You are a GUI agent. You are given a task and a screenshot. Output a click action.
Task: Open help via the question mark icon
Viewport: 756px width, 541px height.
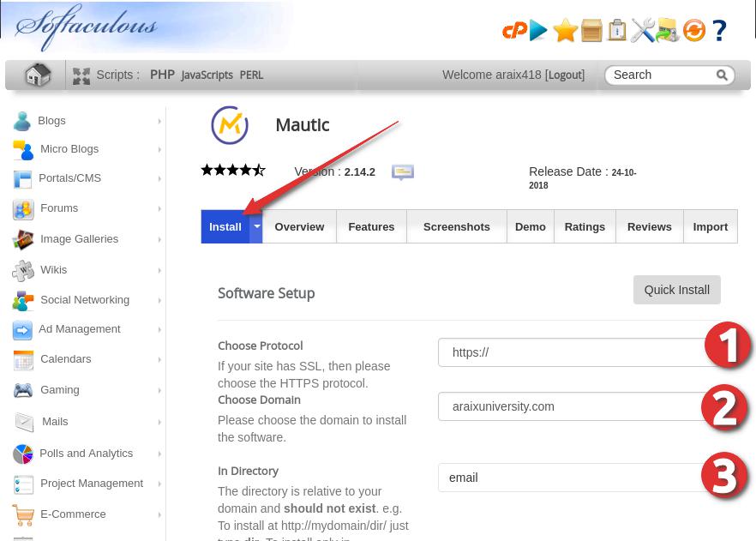[719, 30]
